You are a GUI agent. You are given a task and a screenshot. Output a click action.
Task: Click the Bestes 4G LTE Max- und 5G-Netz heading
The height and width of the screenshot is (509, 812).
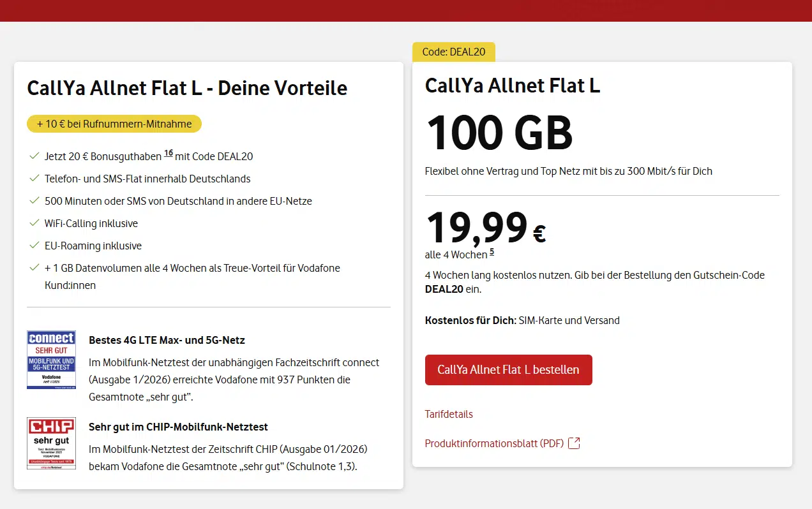tap(167, 340)
